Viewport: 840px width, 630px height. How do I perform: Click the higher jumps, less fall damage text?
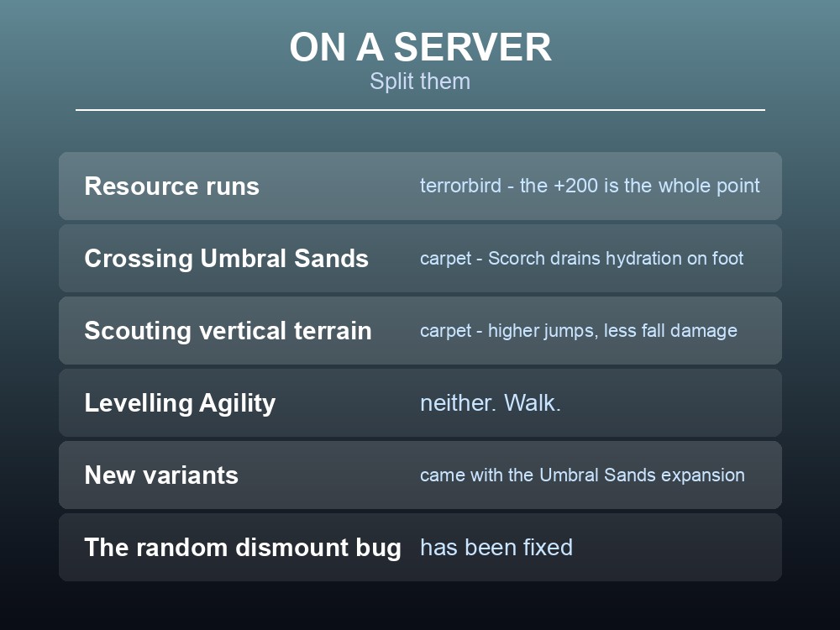pos(612,330)
